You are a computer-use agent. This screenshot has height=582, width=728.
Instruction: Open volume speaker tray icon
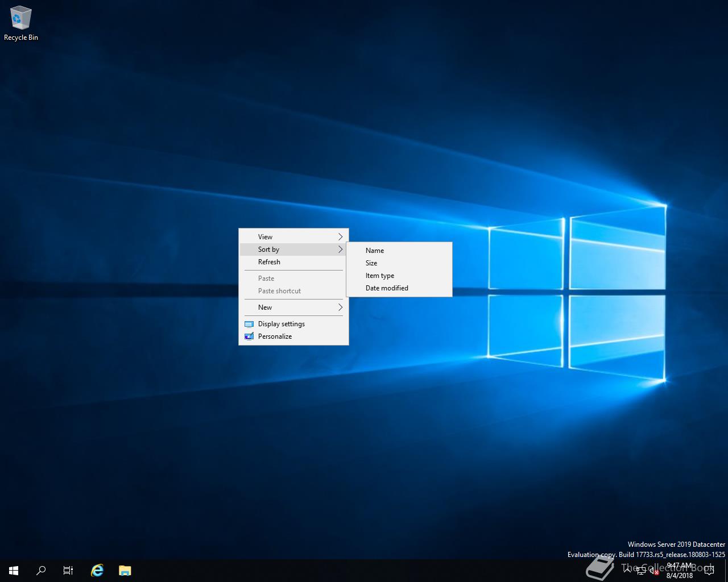coord(654,571)
